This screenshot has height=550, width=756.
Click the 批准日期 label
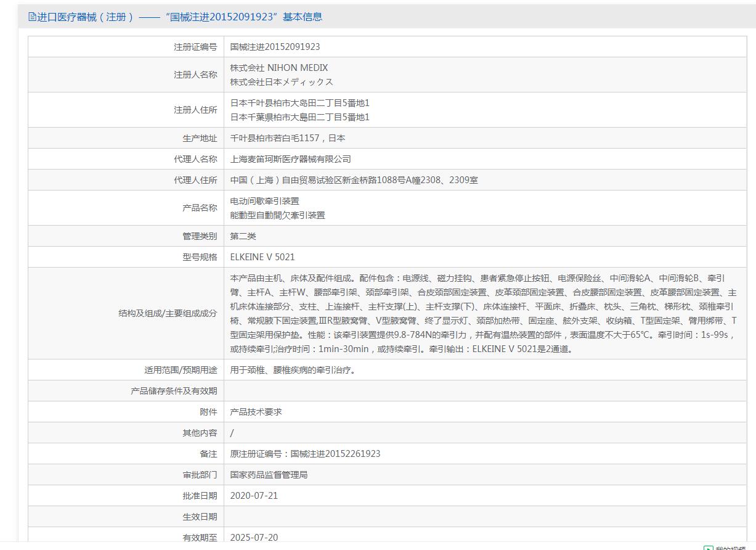click(200, 496)
